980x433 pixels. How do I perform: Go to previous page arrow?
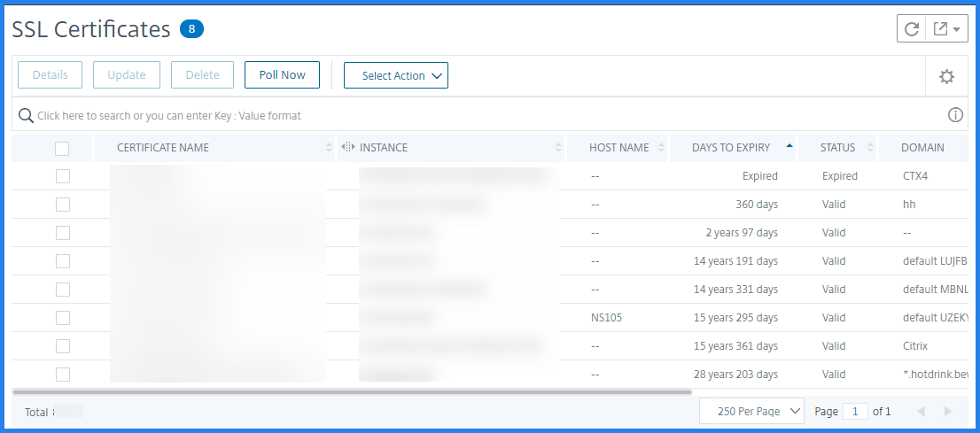(x=921, y=411)
